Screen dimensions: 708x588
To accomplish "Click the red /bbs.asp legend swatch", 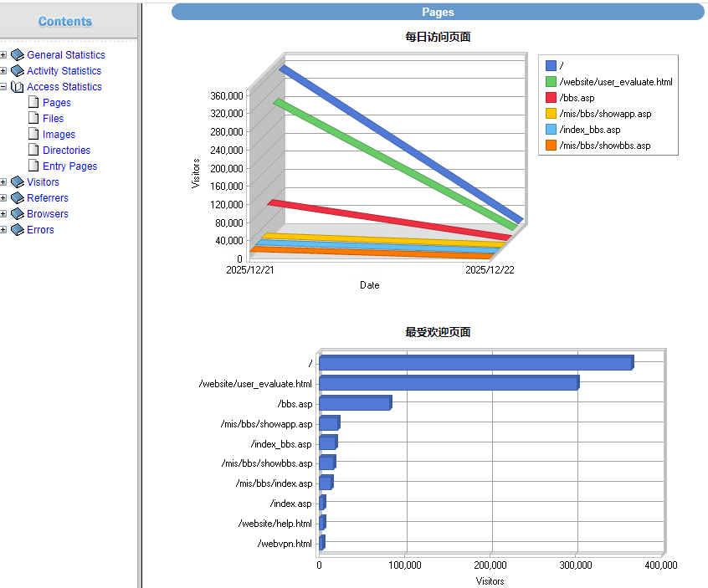I will [551, 98].
